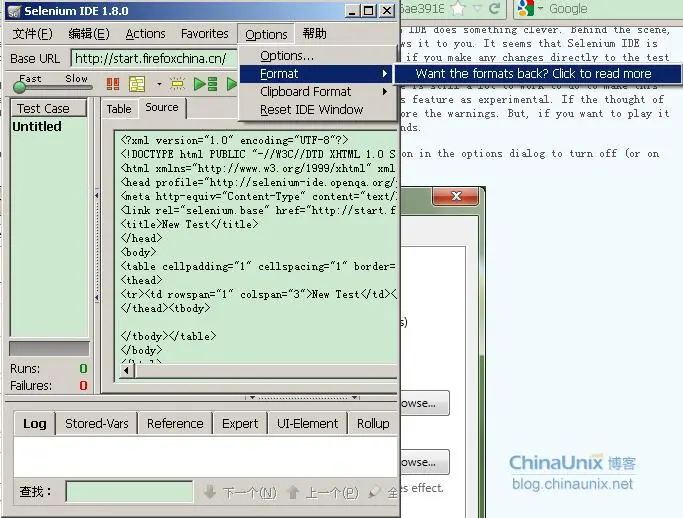Click the bookmark star icon in Firefox
Viewport: 683px width, 518px height.
[458, 8]
